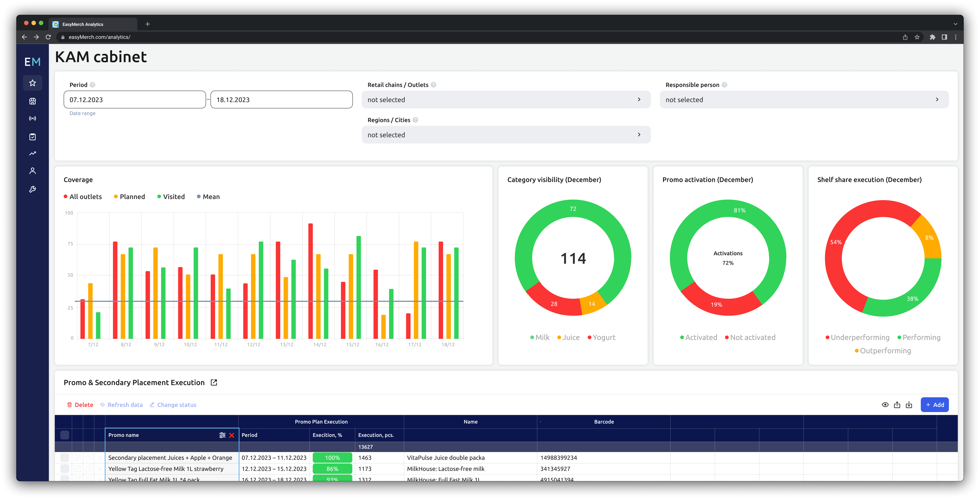Click Change status link
Image resolution: width=980 pixels, height=499 pixels.
click(x=173, y=405)
